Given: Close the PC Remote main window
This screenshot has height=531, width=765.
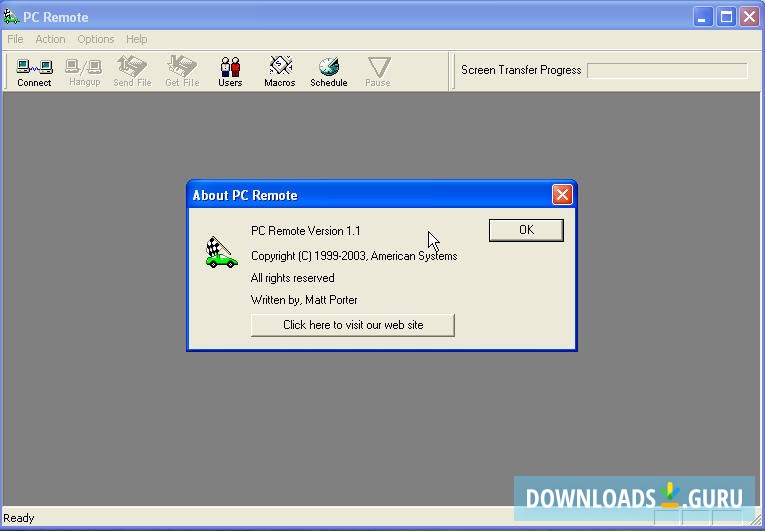Looking at the screenshot, I should 749,17.
